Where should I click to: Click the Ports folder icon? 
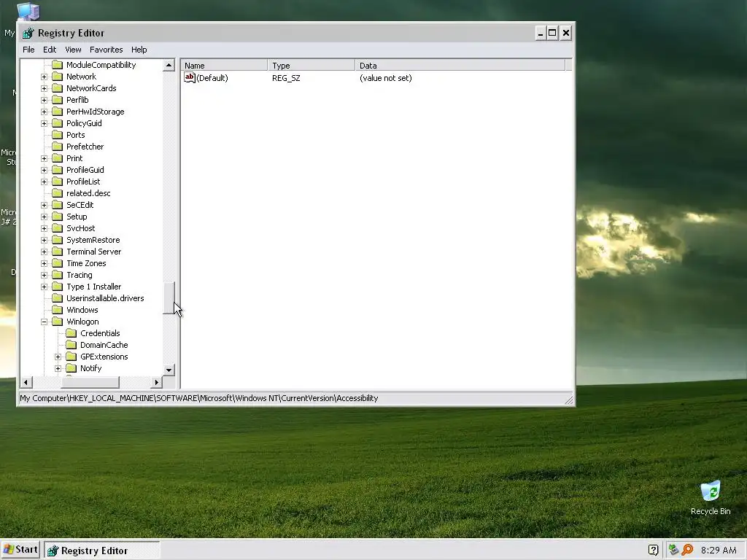57,135
